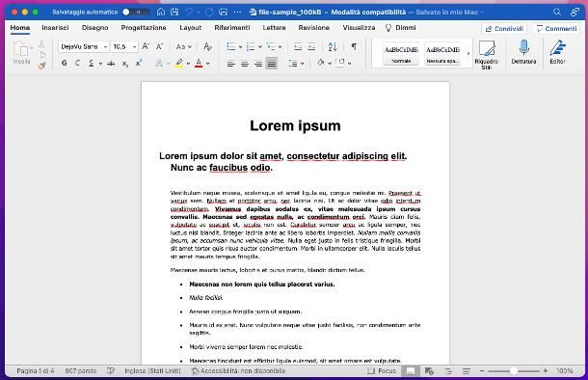Toggle paragraph marks (¶) display

pyautogui.click(x=354, y=46)
